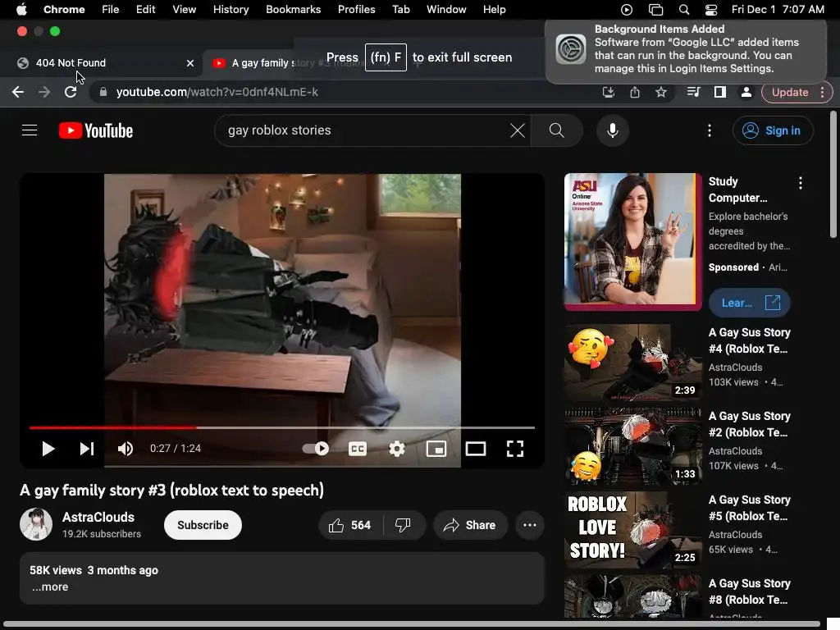Seek along the red video progress bar

pos(282,427)
